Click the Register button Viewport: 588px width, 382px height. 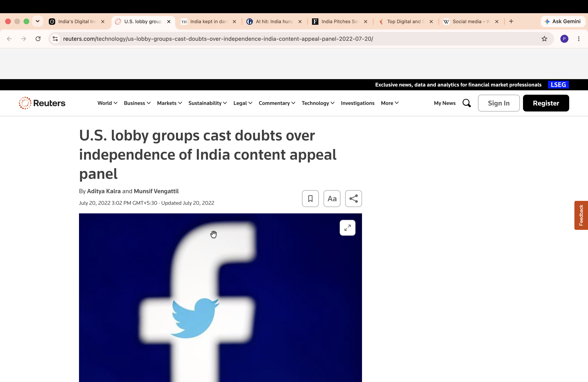pyautogui.click(x=546, y=103)
